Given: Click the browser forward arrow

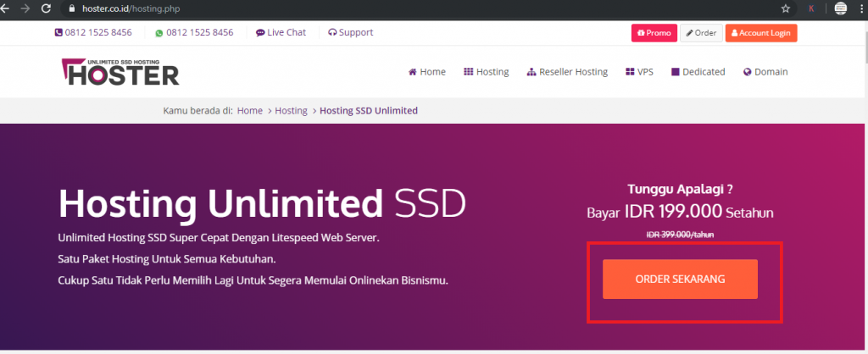Looking at the screenshot, I should point(26,8).
